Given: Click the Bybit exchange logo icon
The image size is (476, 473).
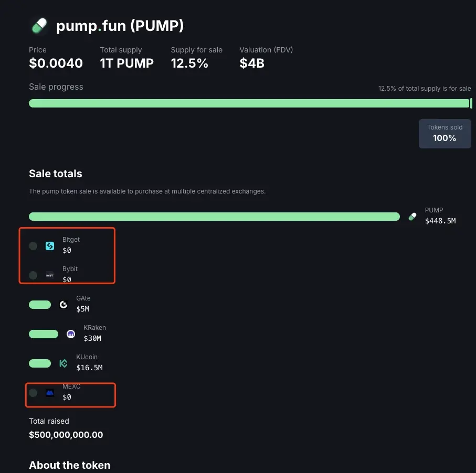Looking at the screenshot, I should [x=50, y=275].
